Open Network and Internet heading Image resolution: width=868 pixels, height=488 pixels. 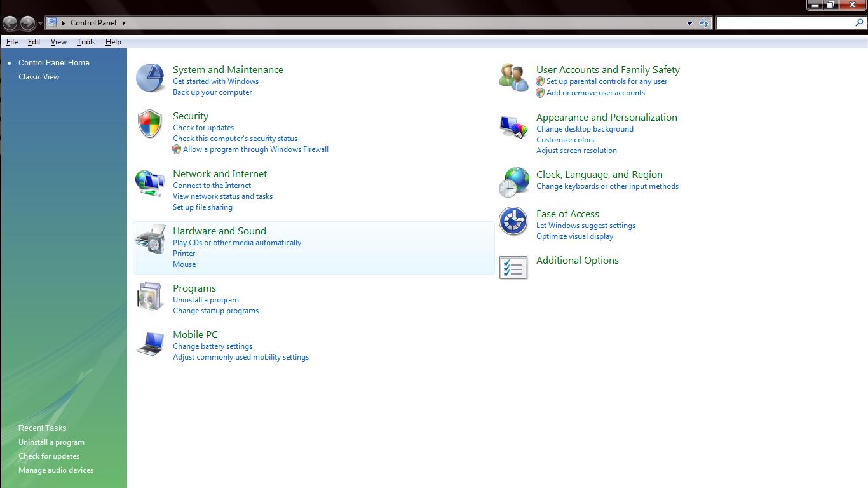pos(220,174)
